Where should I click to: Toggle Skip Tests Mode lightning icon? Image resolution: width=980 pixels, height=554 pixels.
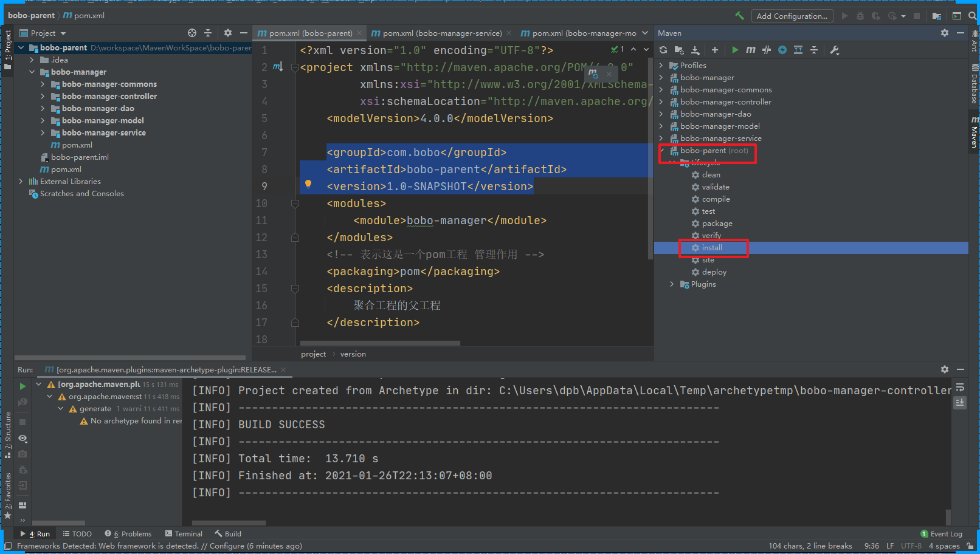point(782,50)
